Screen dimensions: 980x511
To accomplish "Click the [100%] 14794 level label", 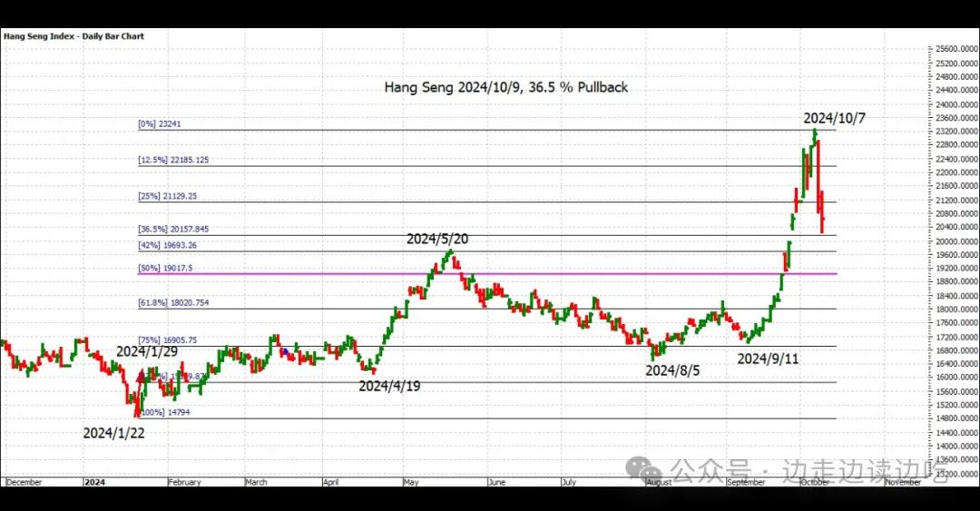I will (x=165, y=412).
